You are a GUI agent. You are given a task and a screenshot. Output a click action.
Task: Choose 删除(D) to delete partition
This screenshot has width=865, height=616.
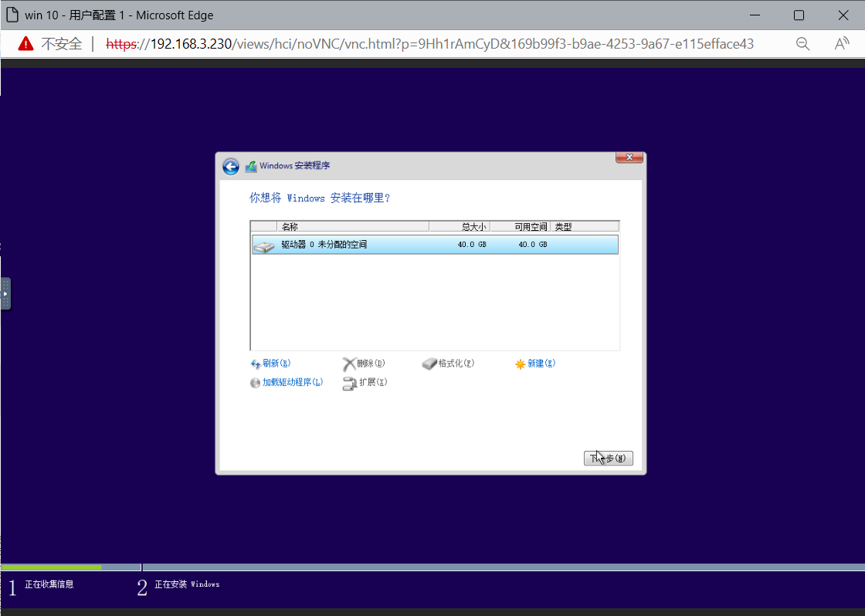click(x=371, y=364)
